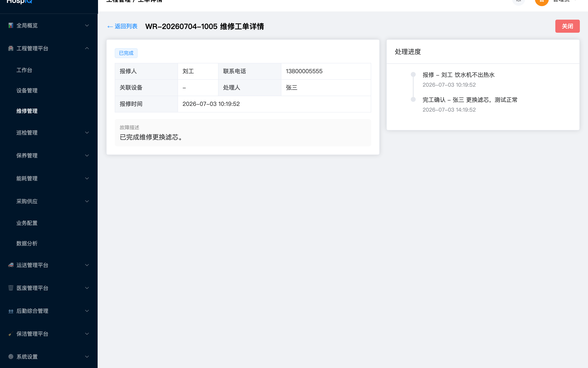Image resolution: width=588 pixels, height=368 pixels.
Task: Expand the 医废管理平台 chevron
Action: click(87, 288)
